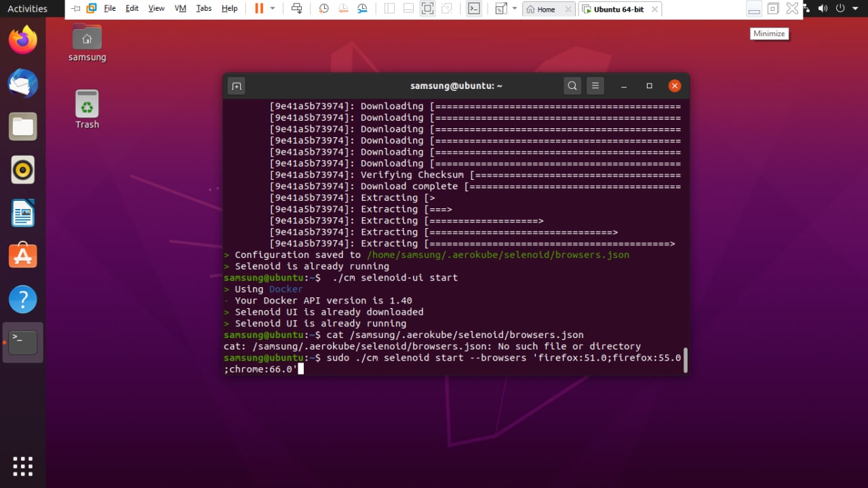Restore the VMware window size
This screenshot has height=488, width=868.
[x=773, y=9]
